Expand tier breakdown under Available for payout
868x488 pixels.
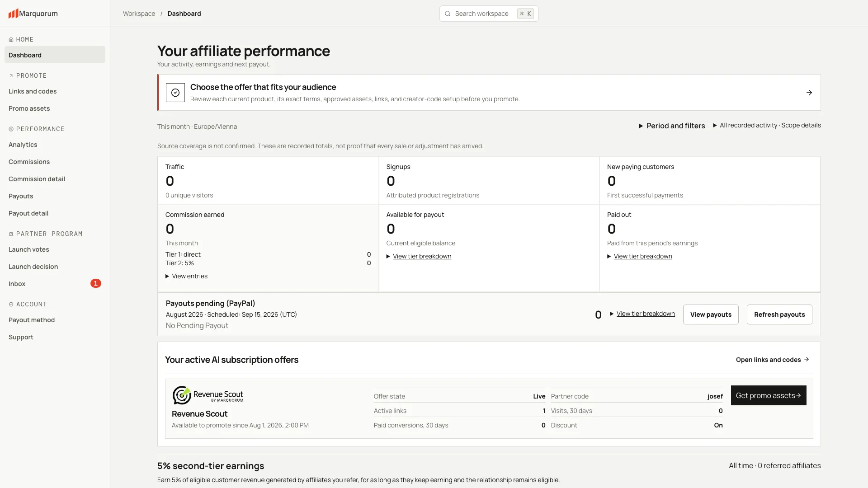click(x=419, y=256)
